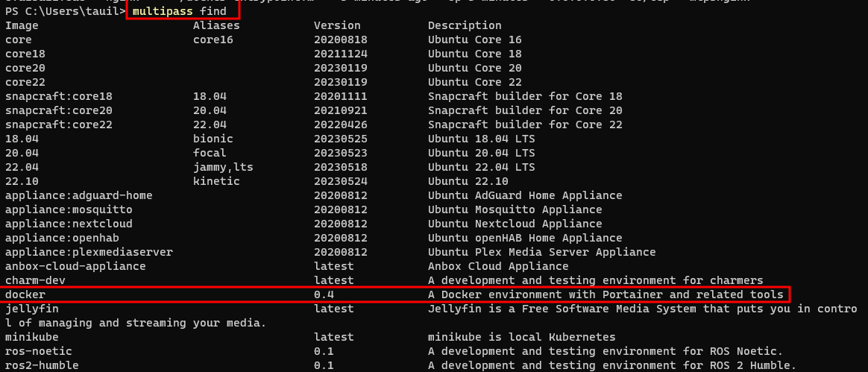Click 'snapcraft:core22' image name
Screen dimensions: 868x372
coord(59,124)
